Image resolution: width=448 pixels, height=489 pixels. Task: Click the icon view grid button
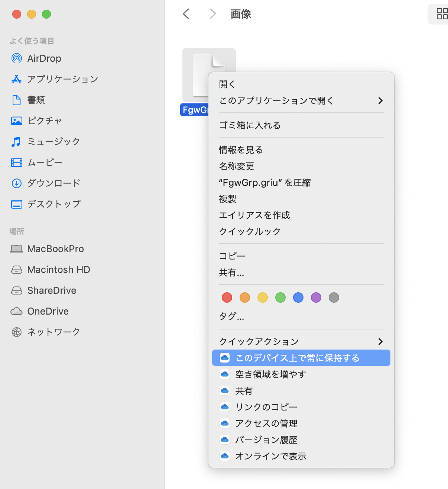[442, 14]
